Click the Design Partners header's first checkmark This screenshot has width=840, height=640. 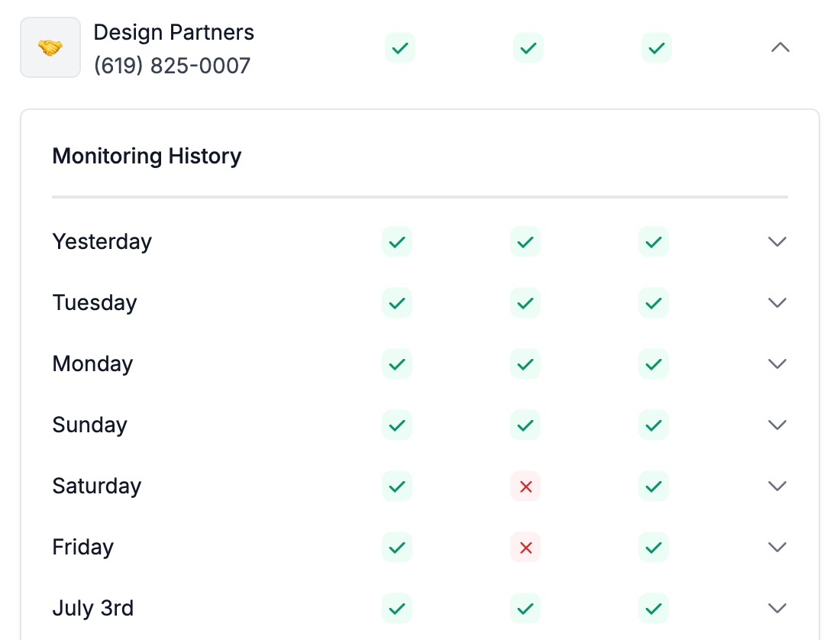coord(400,47)
